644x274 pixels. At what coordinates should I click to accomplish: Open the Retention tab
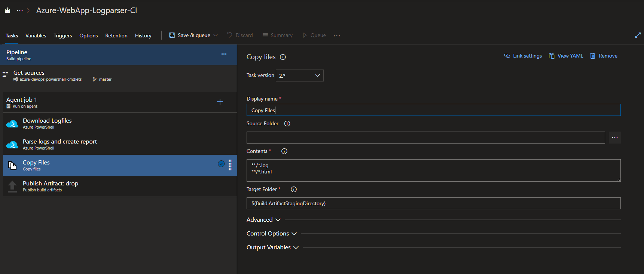click(116, 36)
